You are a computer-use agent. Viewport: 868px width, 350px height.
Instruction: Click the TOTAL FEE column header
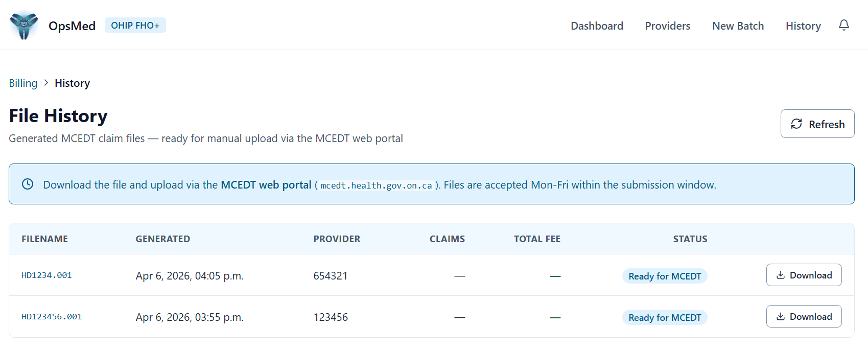537,239
